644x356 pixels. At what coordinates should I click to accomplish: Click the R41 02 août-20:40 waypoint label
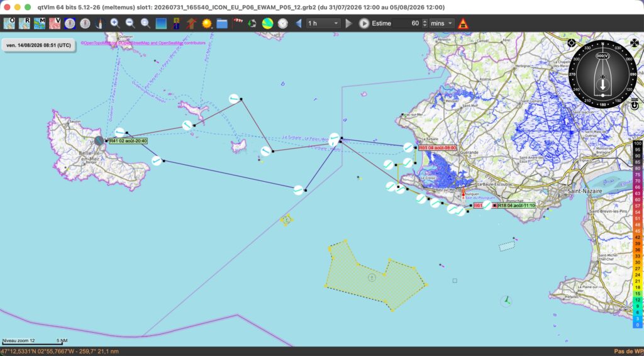coord(128,141)
